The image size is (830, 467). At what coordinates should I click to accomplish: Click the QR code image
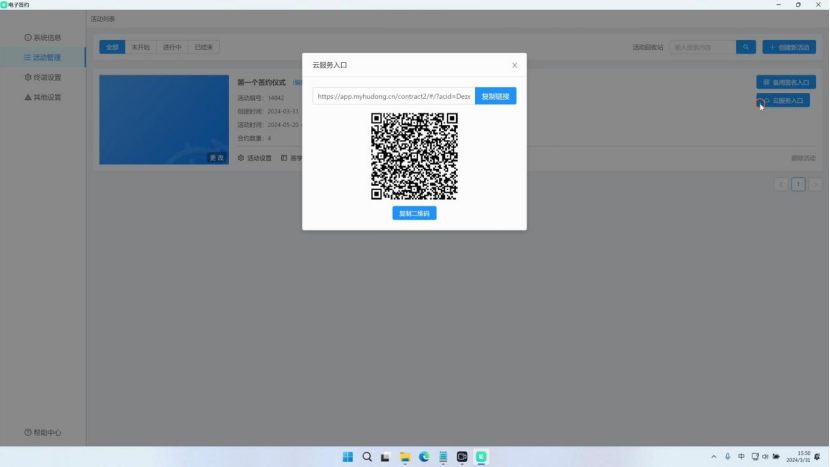point(414,156)
